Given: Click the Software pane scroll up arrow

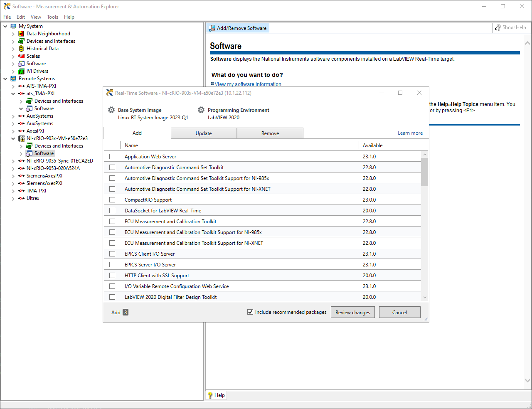Looking at the screenshot, I should 527,43.
